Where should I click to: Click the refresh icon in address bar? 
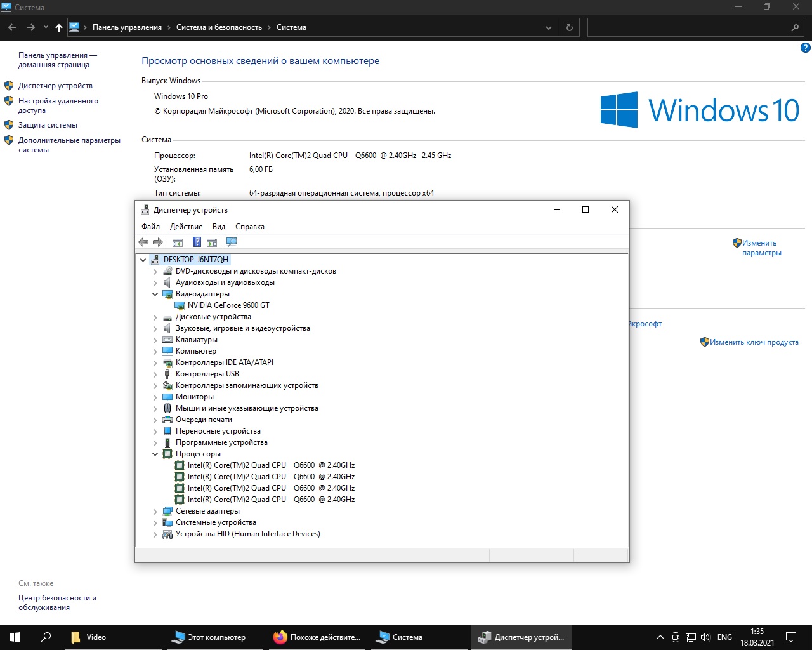(x=570, y=27)
